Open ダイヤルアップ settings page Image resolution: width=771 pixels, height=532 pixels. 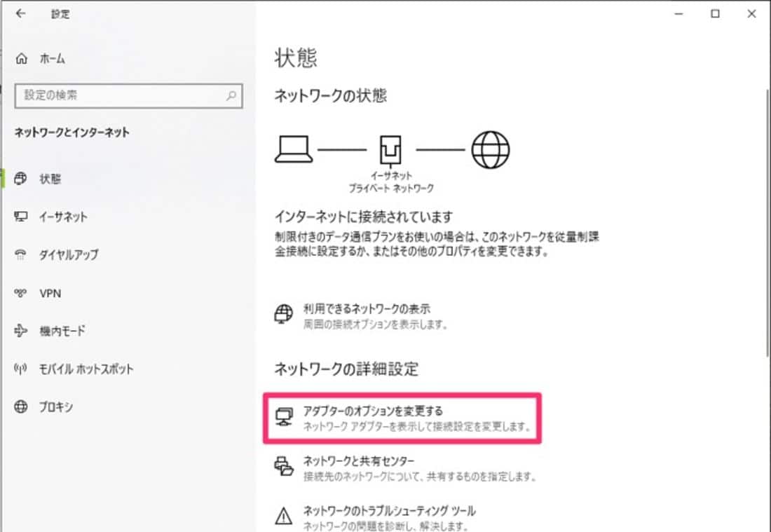[69, 254]
